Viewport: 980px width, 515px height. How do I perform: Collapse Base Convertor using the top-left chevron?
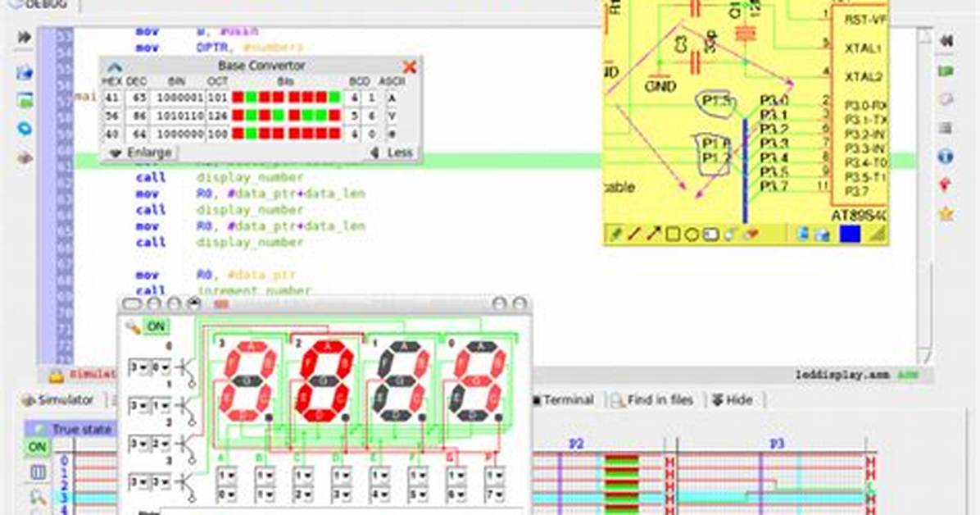pyautogui.click(x=115, y=67)
